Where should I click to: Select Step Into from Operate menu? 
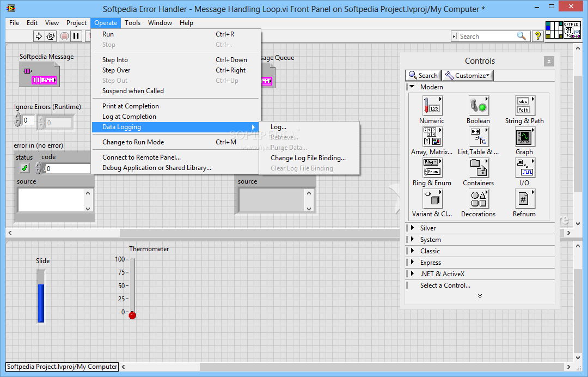click(x=175, y=59)
